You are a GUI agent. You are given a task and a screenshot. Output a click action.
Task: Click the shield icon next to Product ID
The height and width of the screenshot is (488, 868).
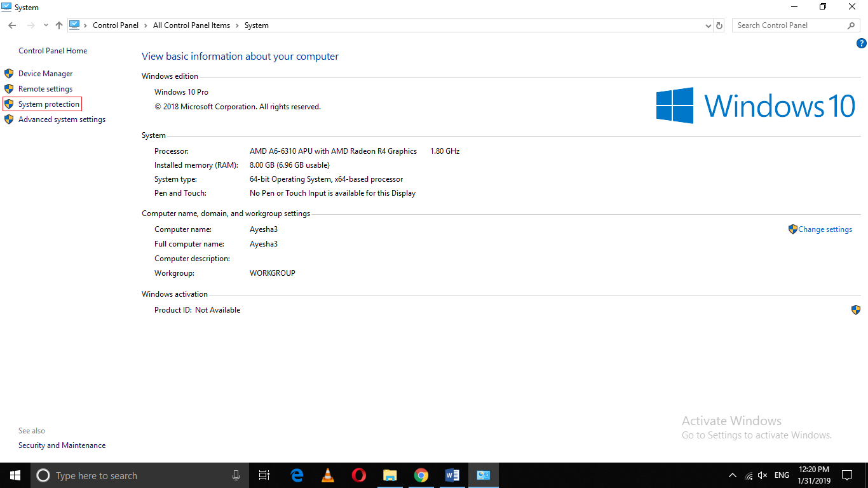(x=855, y=309)
